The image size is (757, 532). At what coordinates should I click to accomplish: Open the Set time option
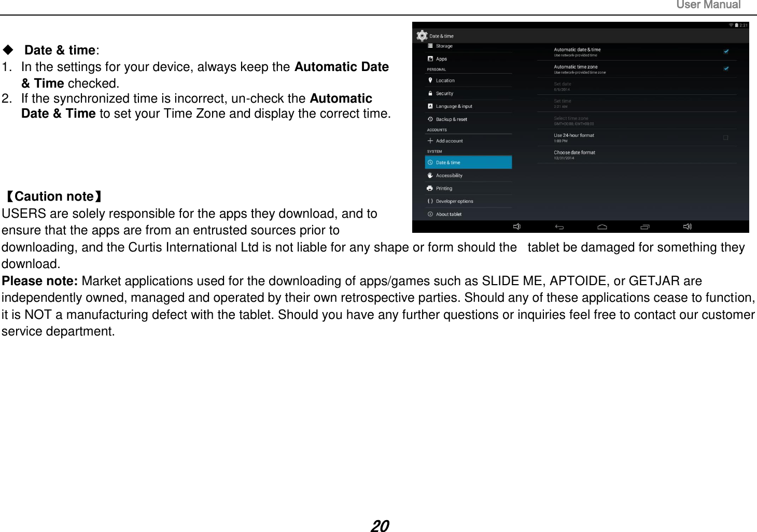click(x=637, y=103)
